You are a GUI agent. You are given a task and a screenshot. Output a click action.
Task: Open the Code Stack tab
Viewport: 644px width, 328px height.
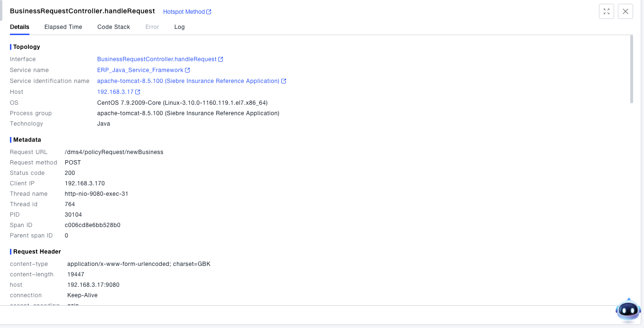point(113,27)
